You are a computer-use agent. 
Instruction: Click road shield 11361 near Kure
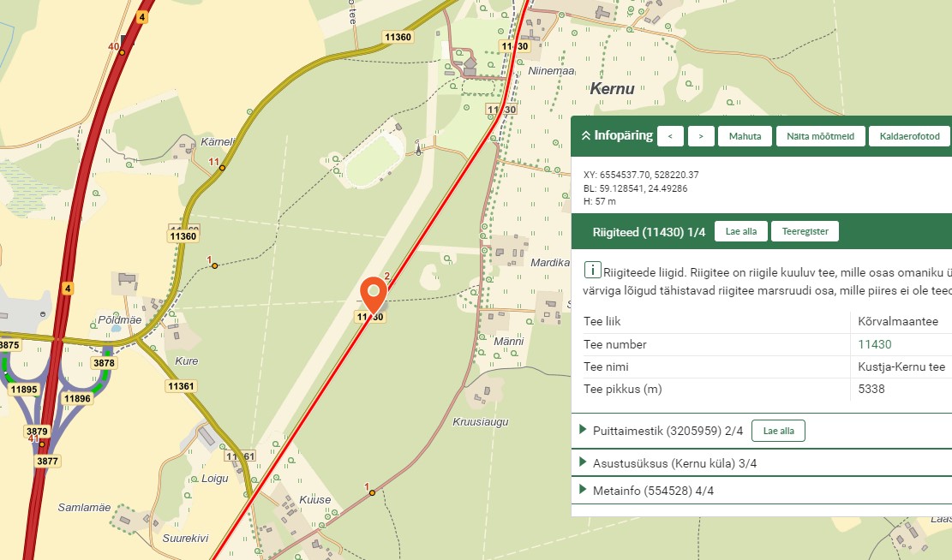tap(181, 386)
